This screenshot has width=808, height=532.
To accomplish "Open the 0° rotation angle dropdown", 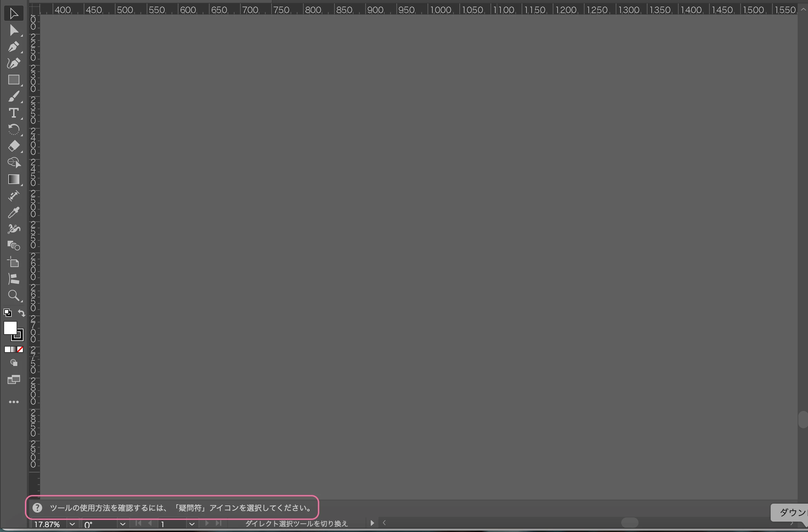I will [x=122, y=524].
